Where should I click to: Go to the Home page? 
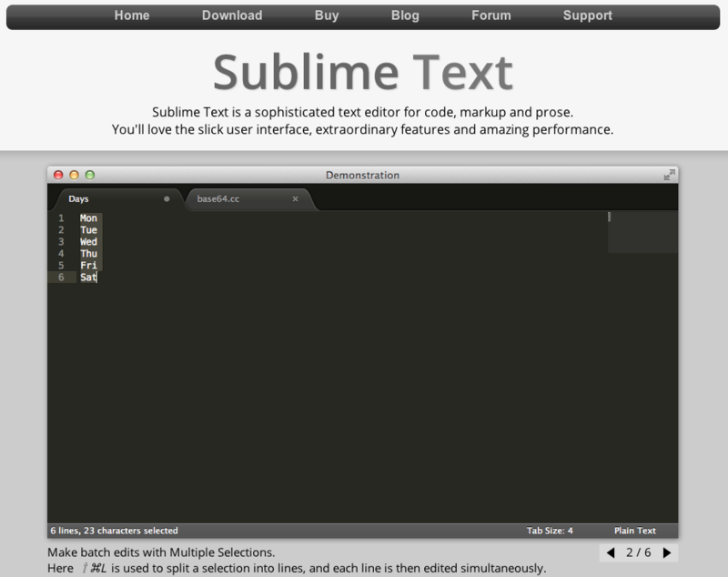coord(132,15)
